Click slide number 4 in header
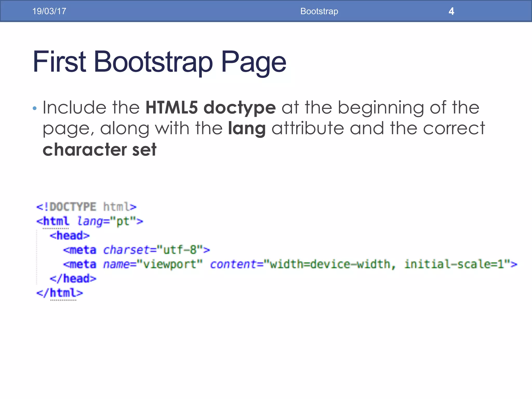The height and width of the screenshot is (399, 532). [x=451, y=11]
